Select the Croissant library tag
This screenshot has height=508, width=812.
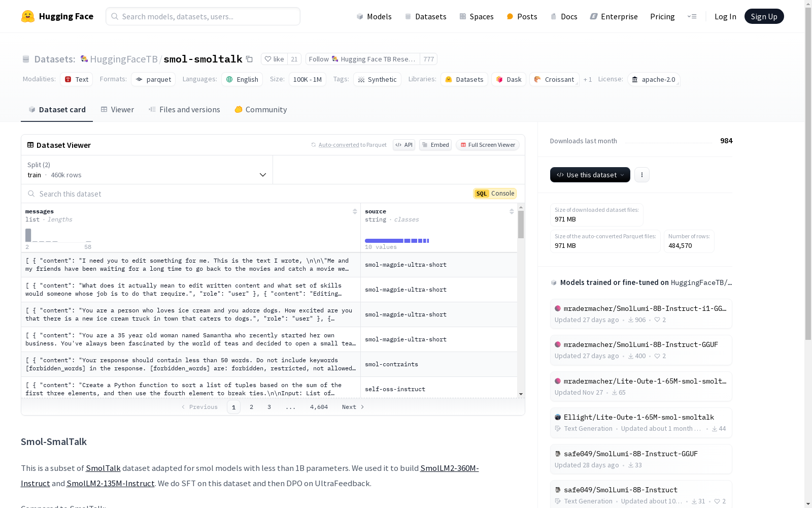pyautogui.click(x=554, y=79)
